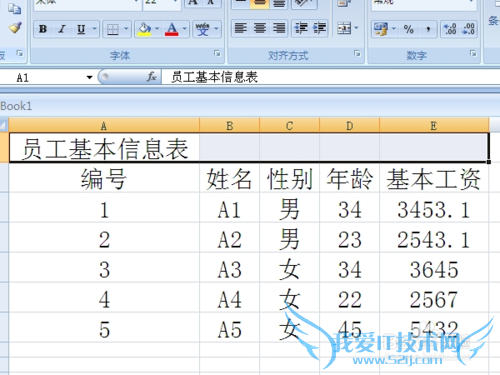Image resolution: width=500 pixels, height=375 pixels.
Task: Select the 编号 header cell
Action: (104, 178)
